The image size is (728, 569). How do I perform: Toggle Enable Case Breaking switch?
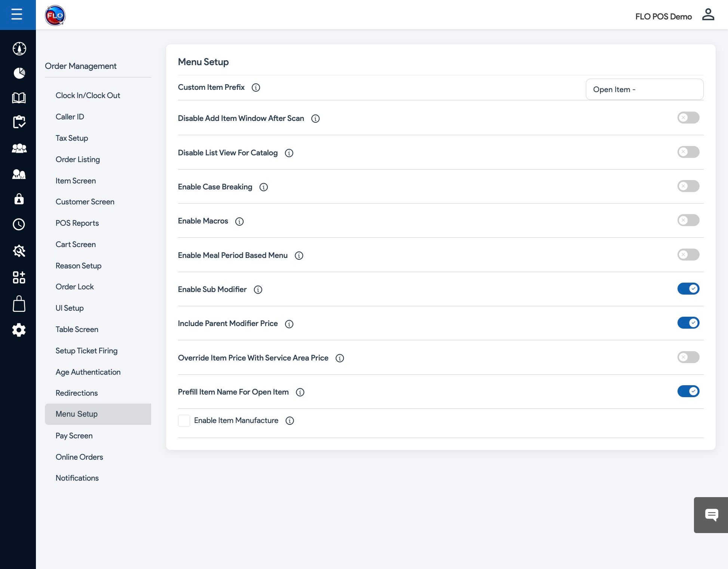click(688, 186)
